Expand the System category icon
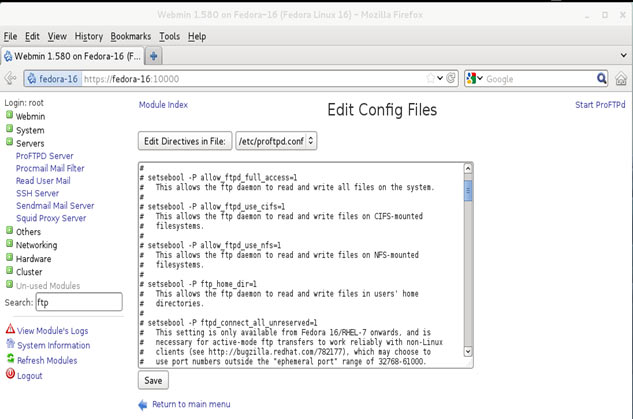633x419 pixels. (9, 129)
